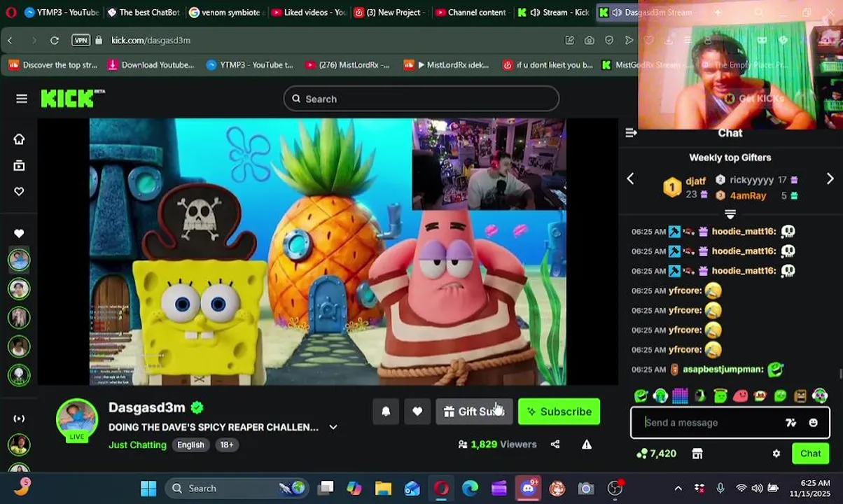Click first followed channel avatar in sidebar
The height and width of the screenshot is (504, 843).
[x=19, y=260]
